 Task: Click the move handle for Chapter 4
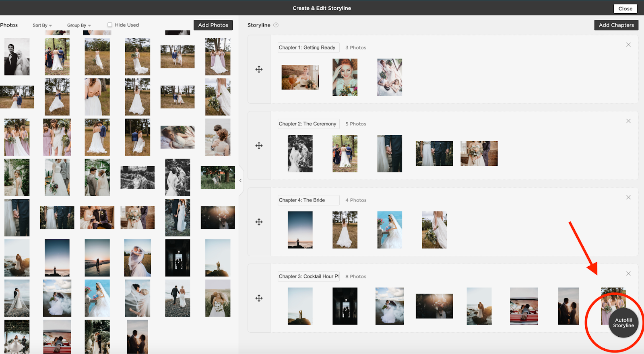[259, 222]
